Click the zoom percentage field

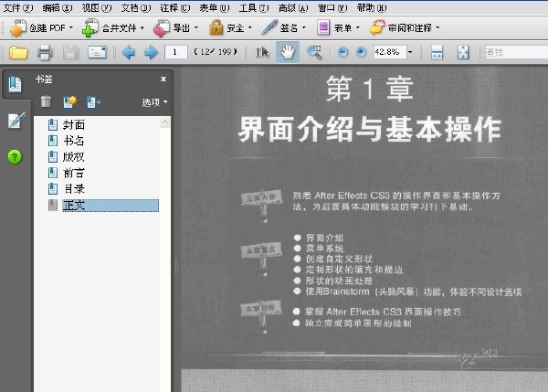pos(390,52)
